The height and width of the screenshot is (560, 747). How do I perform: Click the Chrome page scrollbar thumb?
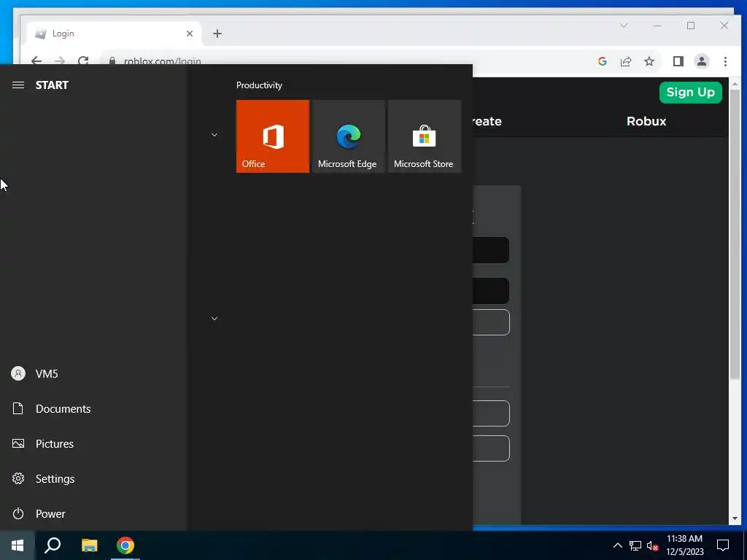735,234
